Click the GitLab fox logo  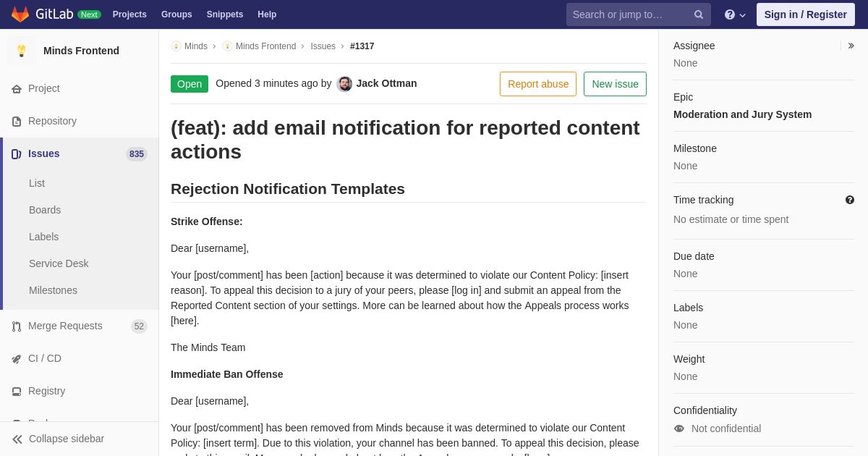[x=20, y=14]
